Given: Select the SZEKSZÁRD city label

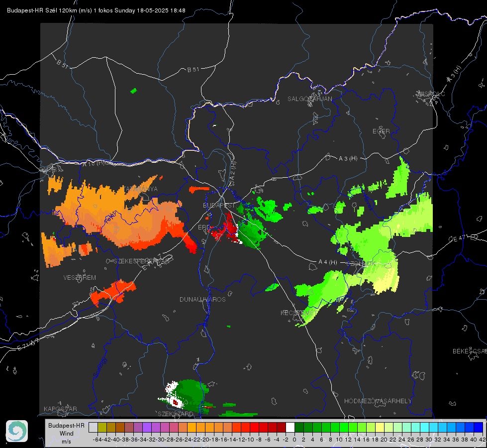Looking at the screenshot, I should tap(176, 414).
